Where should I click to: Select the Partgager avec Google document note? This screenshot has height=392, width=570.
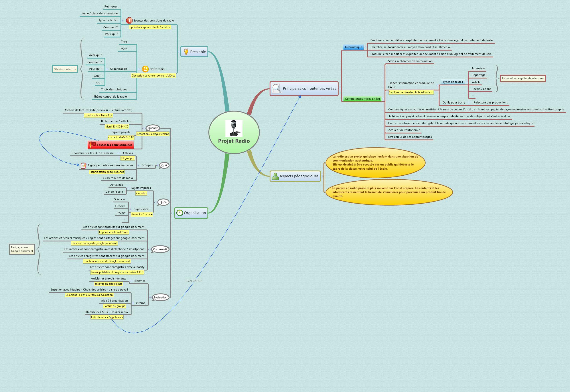[22, 249]
